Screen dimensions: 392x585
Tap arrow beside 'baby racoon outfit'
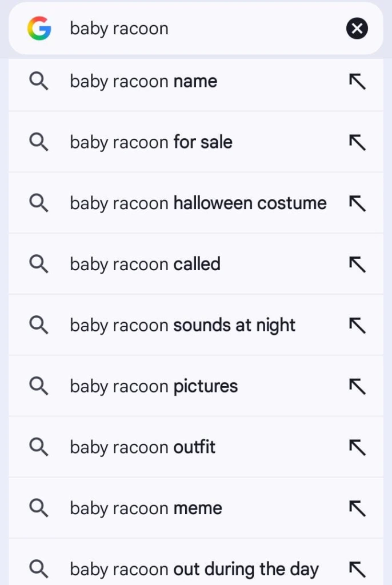coord(357,447)
